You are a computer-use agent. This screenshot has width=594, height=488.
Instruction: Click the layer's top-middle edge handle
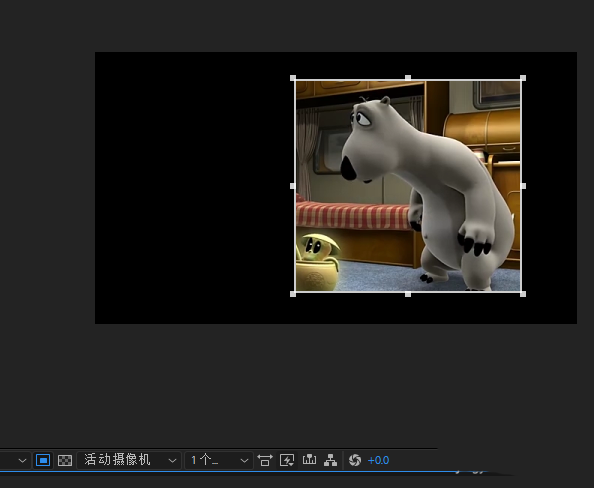408,78
